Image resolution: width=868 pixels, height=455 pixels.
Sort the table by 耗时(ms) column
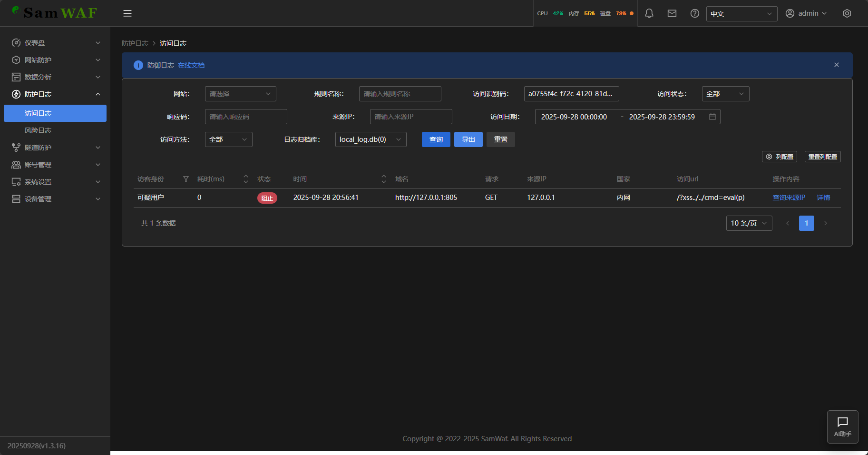click(245, 179)
